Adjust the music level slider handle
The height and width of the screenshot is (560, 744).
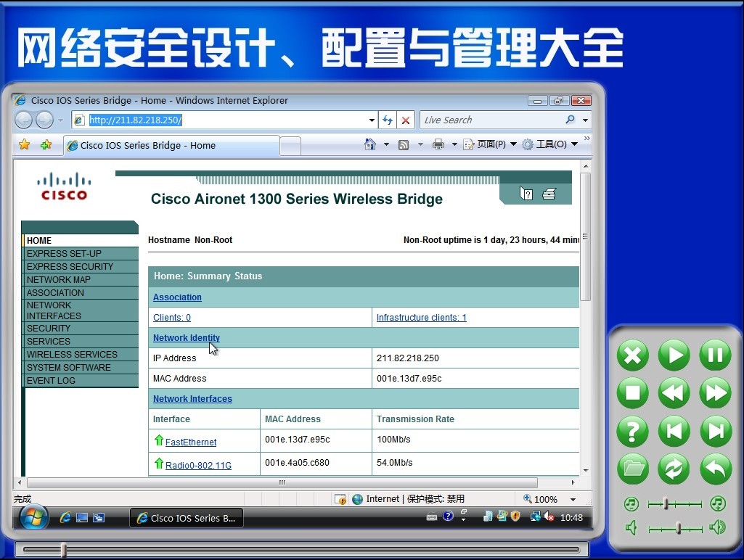(666, 503)
